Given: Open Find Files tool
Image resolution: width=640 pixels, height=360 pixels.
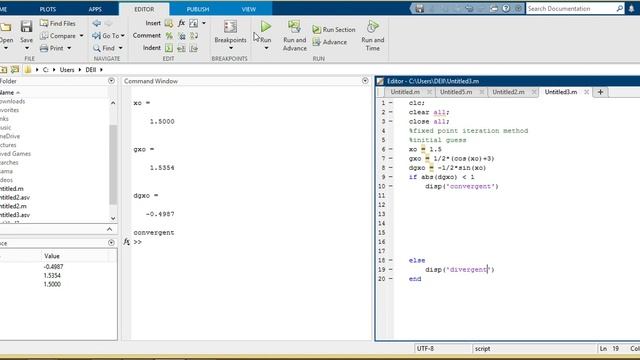Looking at the screenshot, I should pyautogui.click(x=58, y=24).
